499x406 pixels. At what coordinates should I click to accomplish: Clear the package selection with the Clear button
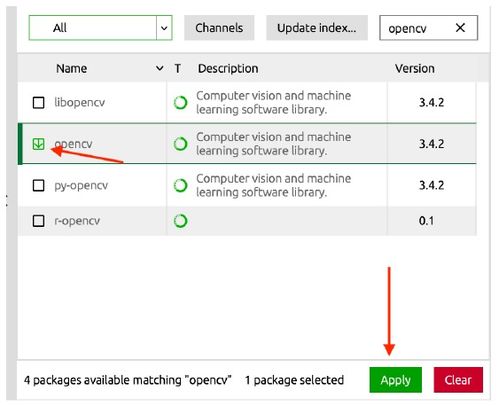(458, 380)
